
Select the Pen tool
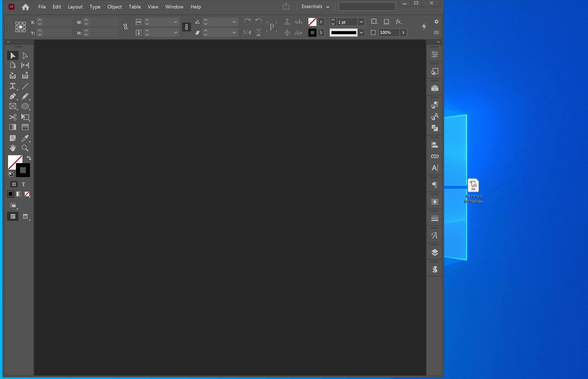[x=13, y=96]
